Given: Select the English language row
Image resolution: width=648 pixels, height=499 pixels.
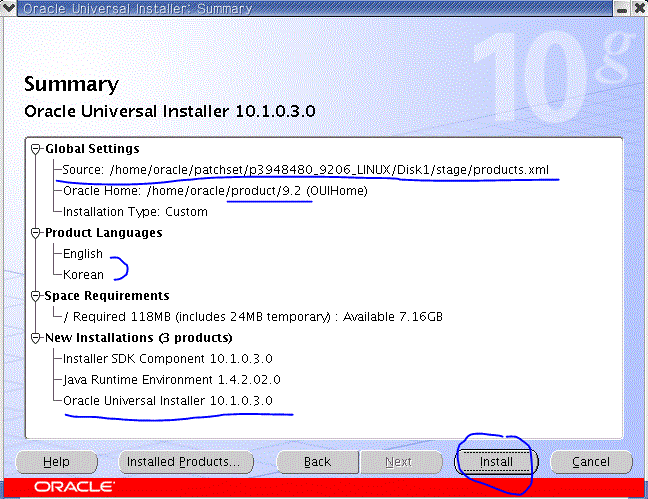Looking at the screenshot, I should [x=83, y=254].
